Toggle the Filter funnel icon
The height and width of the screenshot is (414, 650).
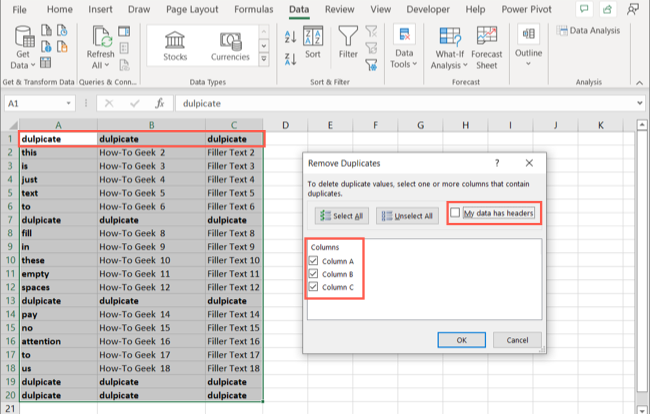click(347, 44)
